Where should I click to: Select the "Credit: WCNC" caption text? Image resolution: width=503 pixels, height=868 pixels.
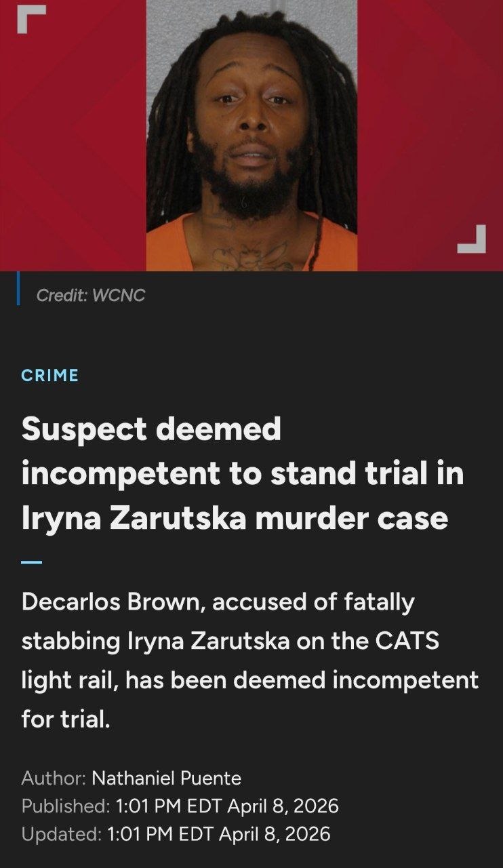click(91, 295)
